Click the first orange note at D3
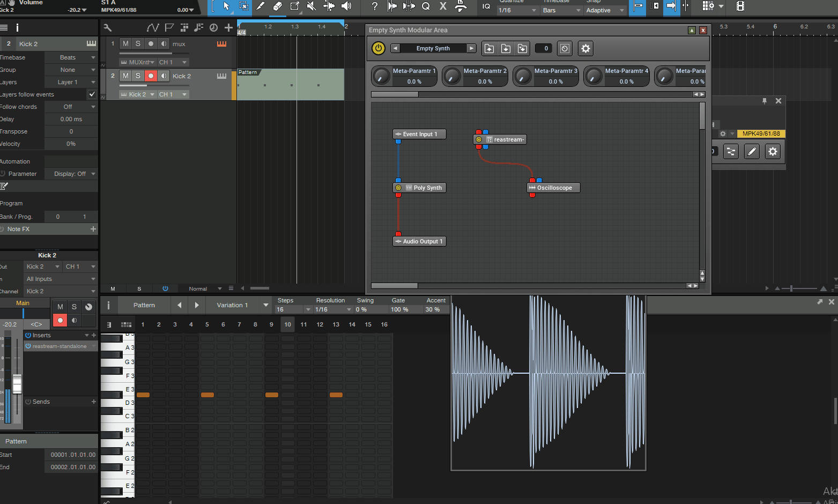The image size is (838, 504). [x=143, y=395]
